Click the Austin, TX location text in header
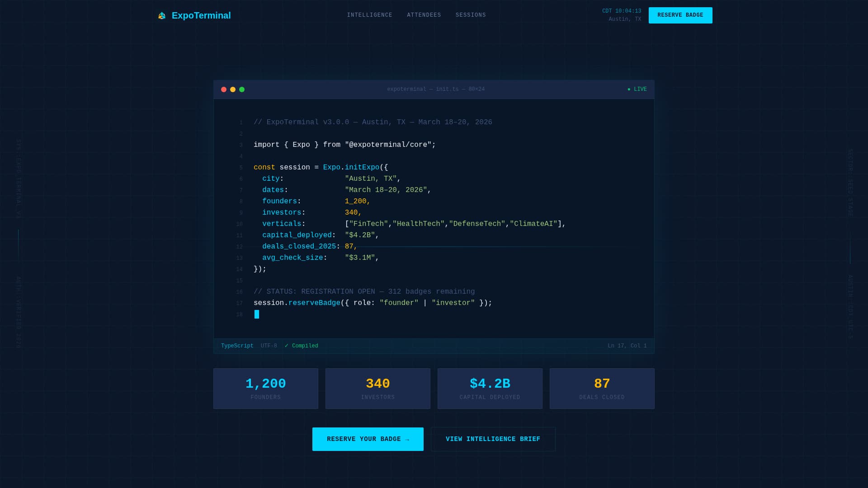The image size is (868, 488). 625,19
